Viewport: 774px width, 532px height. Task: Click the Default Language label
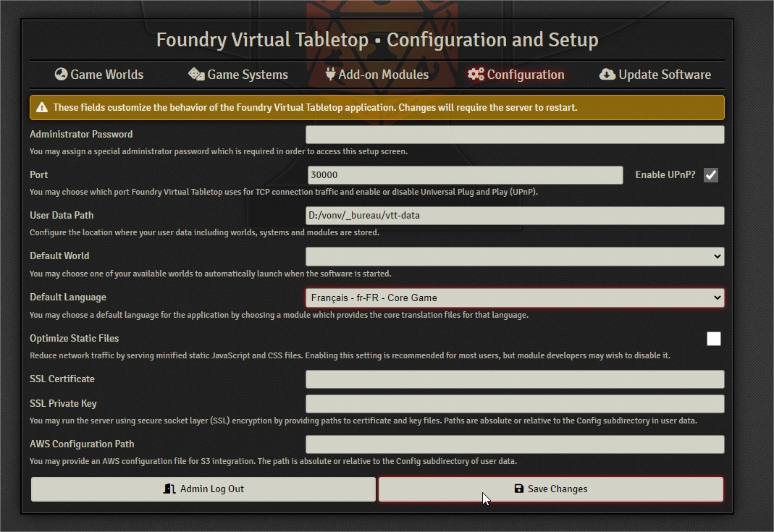[67, 297]
